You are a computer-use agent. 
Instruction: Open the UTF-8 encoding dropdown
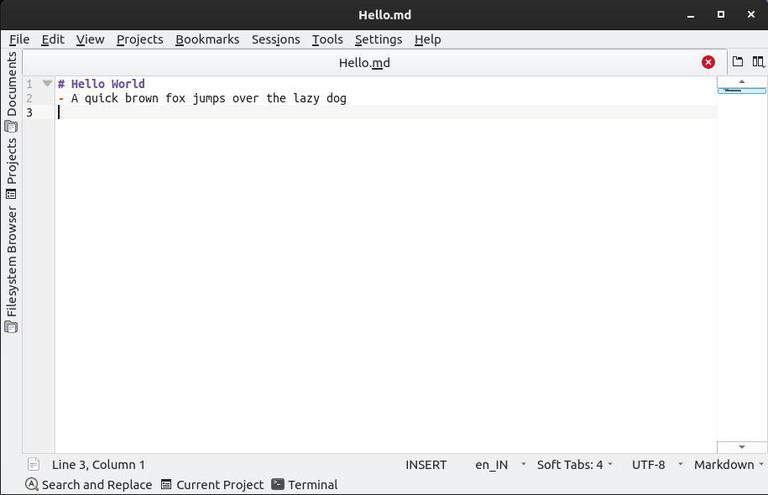point(657,465)
